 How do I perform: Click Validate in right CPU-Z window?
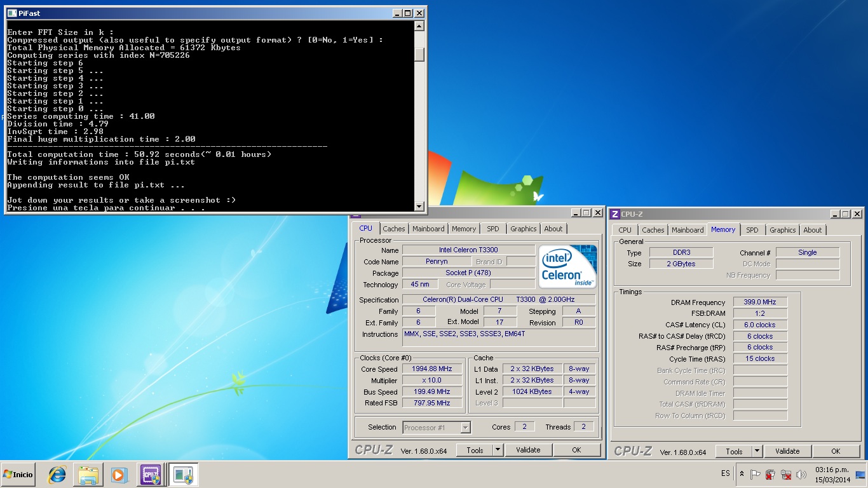(x=787, y=451)
